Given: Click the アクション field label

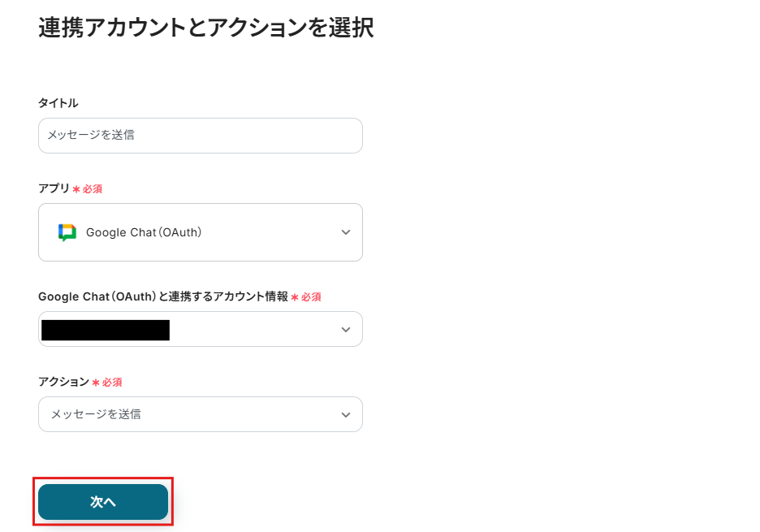Looking at the screenshot, I should [x=63, y=382].
